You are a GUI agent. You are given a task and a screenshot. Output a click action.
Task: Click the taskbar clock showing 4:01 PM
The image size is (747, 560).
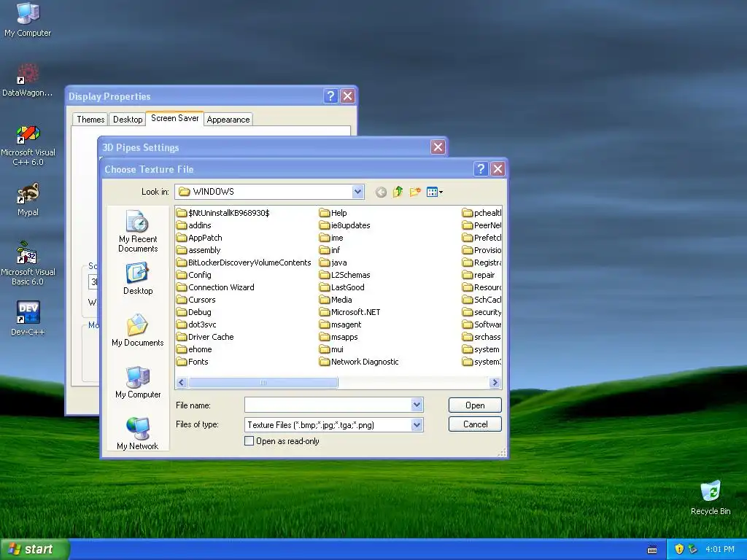tap(719, 549)
